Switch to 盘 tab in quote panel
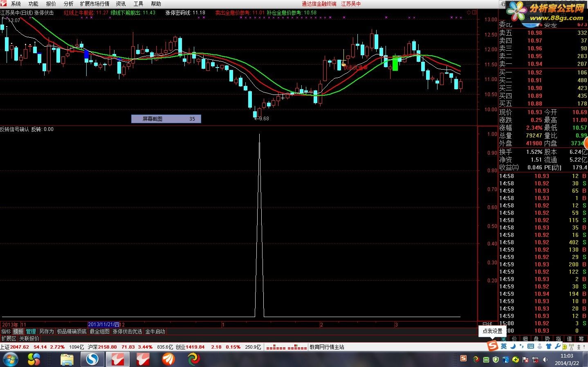 pos(536,339)
